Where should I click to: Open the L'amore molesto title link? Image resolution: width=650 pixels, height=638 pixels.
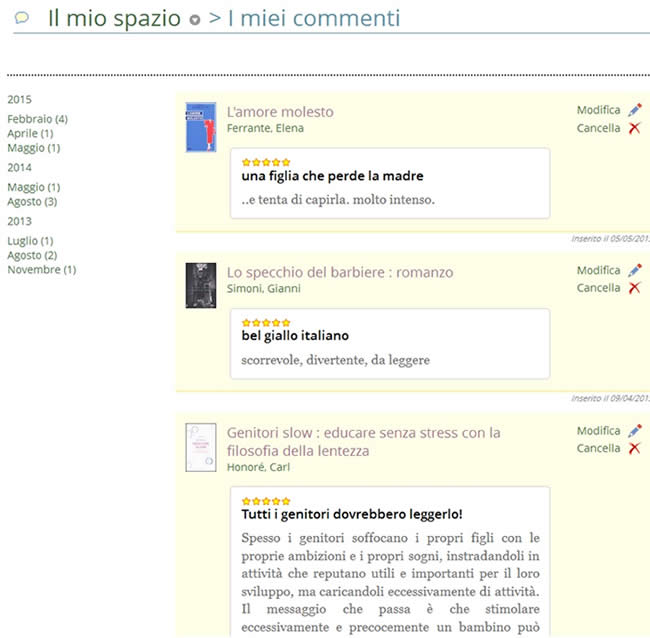pyautogui.click(x=280, y=112)
